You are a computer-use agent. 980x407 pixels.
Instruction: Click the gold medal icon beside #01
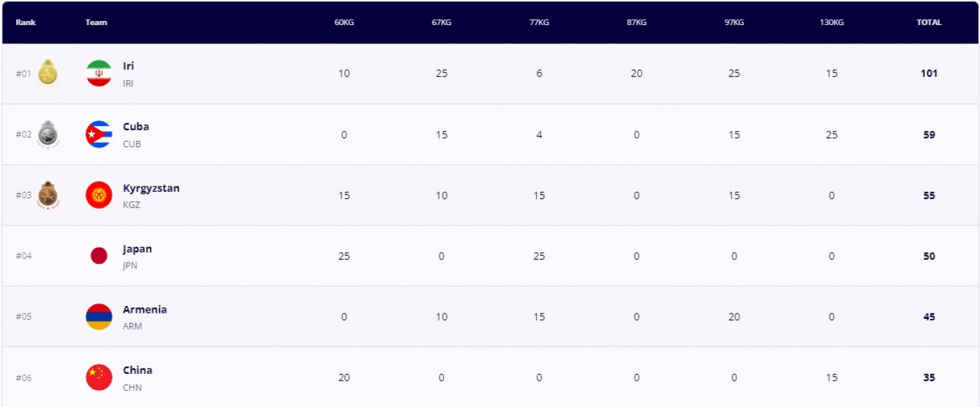[x=48, y=73]
